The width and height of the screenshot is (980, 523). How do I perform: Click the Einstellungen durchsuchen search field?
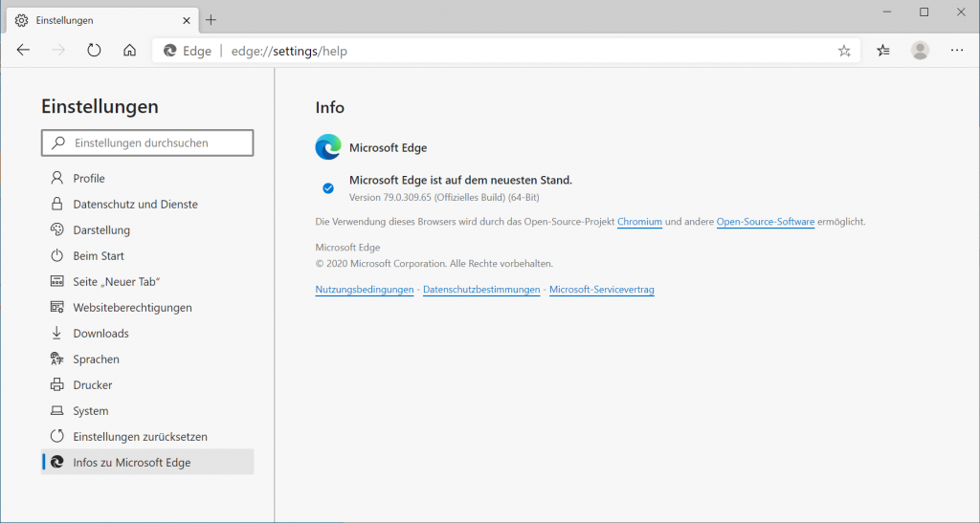coord(147,142)
